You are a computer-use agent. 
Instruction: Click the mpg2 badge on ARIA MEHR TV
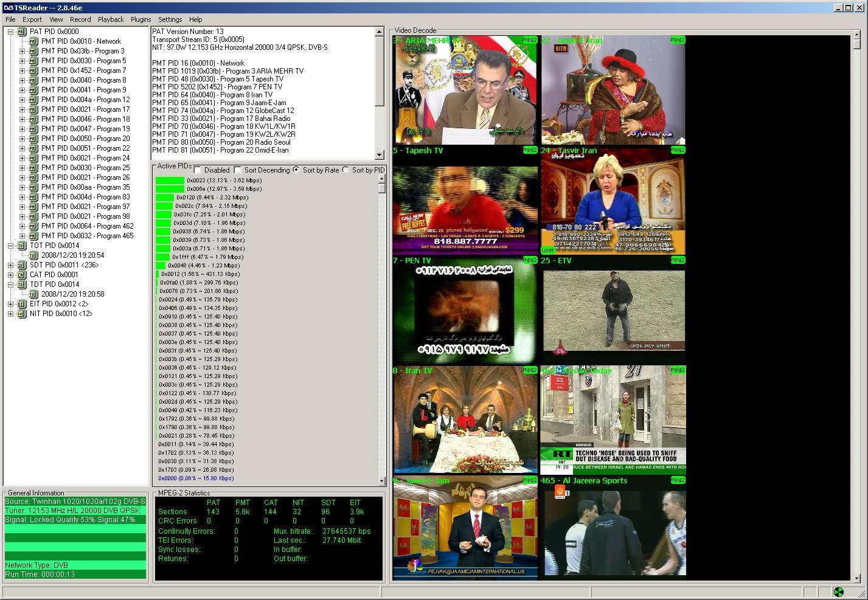tap(530, 40)
